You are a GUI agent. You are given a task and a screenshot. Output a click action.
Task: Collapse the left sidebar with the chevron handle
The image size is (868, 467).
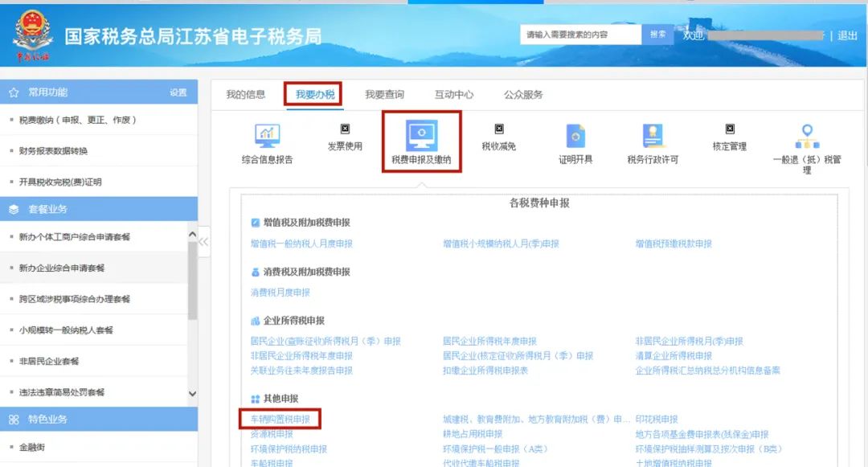click(203, 241)
